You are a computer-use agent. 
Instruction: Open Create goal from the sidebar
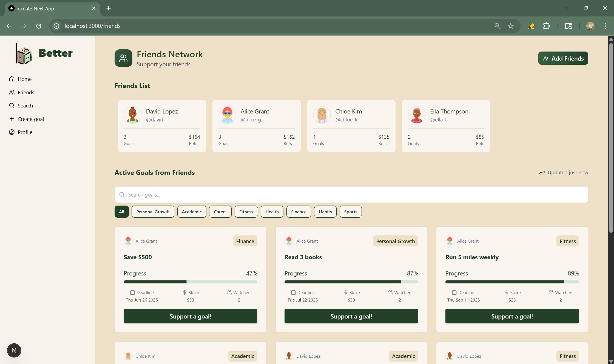point(30,119)
